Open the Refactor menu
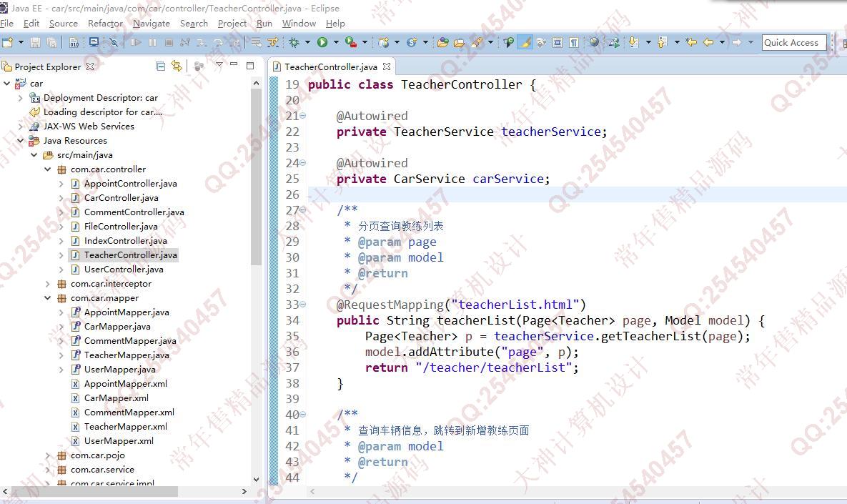Screen dimensions: 847x504 point(105,23)
